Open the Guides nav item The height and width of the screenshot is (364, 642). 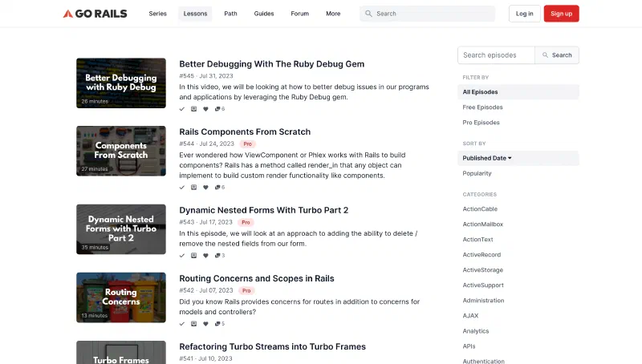264,14
